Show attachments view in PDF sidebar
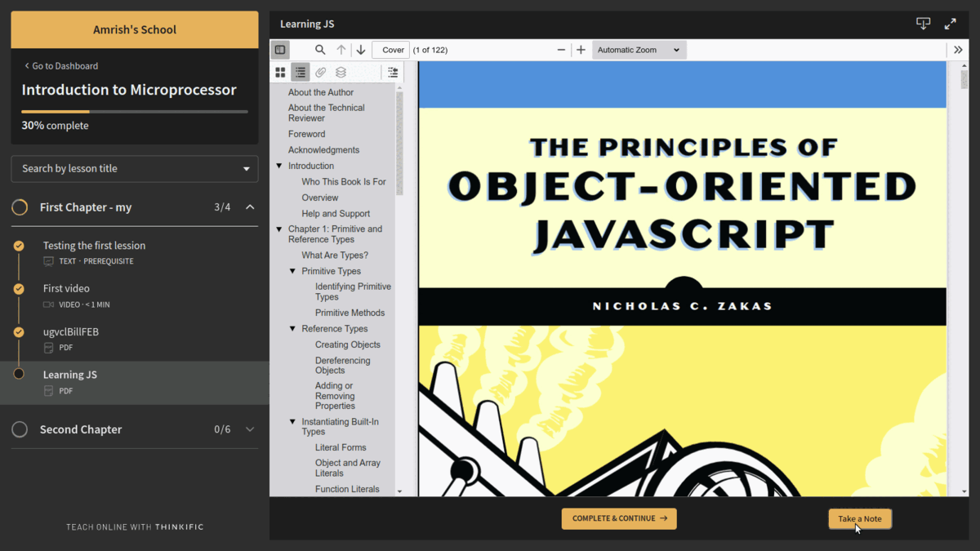This screenshot has height=551, width=980. coord(321,73)
